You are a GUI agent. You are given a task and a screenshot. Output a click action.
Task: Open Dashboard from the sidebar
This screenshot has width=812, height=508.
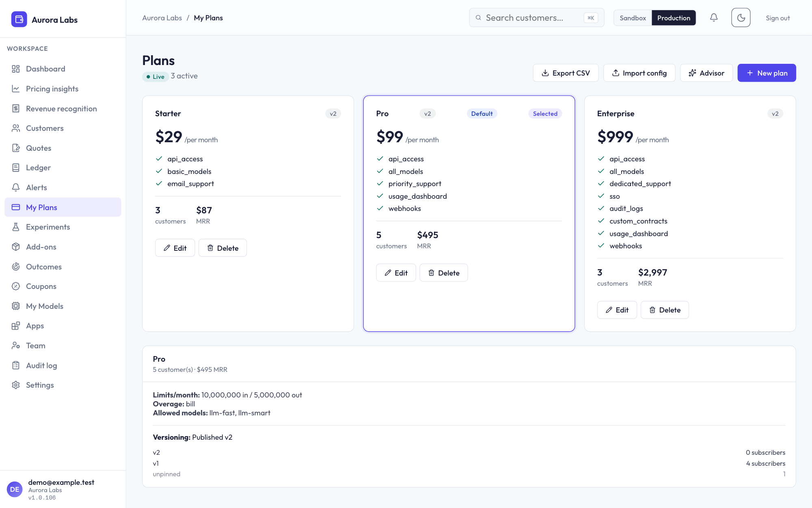(x=63, y=69)
